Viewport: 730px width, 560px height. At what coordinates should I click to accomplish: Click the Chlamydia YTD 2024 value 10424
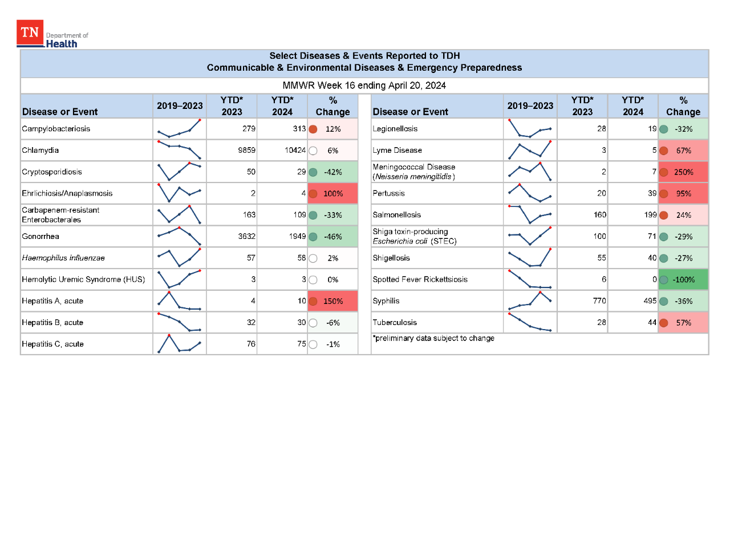pyautogui.click(x=295, y=150)
